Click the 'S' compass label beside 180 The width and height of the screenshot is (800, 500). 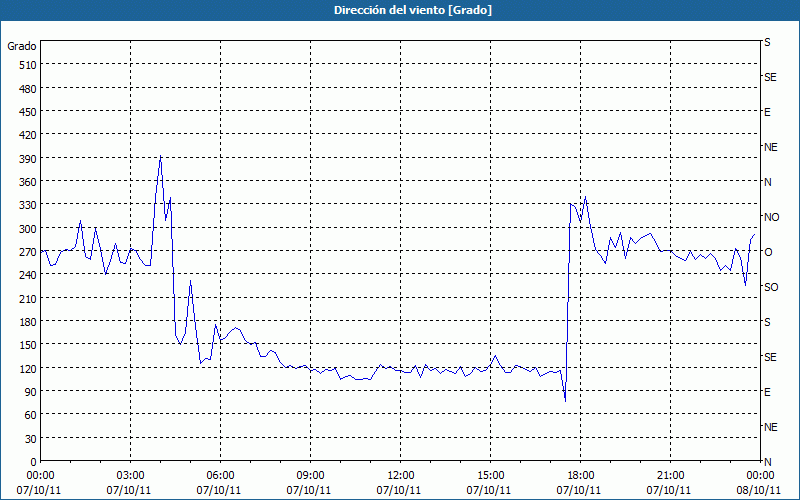pos(767,322)
